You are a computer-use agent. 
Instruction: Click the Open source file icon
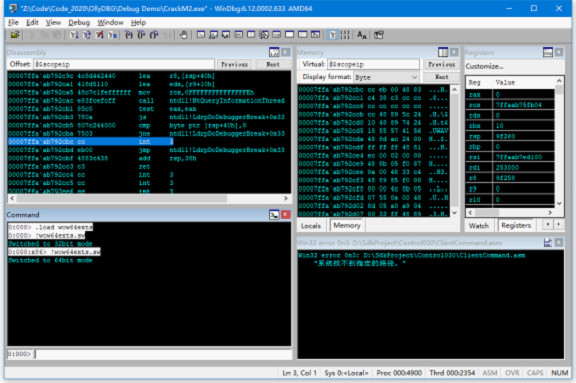[15, 35]
